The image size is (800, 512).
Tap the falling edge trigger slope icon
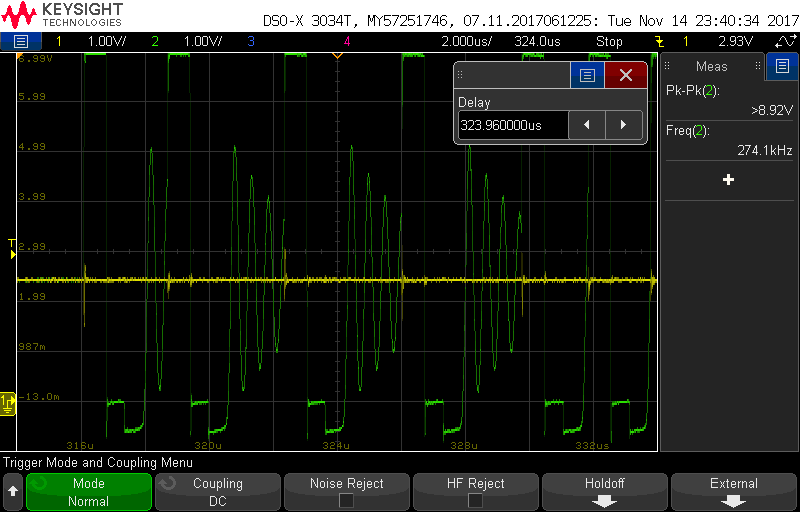coord(660,42)
